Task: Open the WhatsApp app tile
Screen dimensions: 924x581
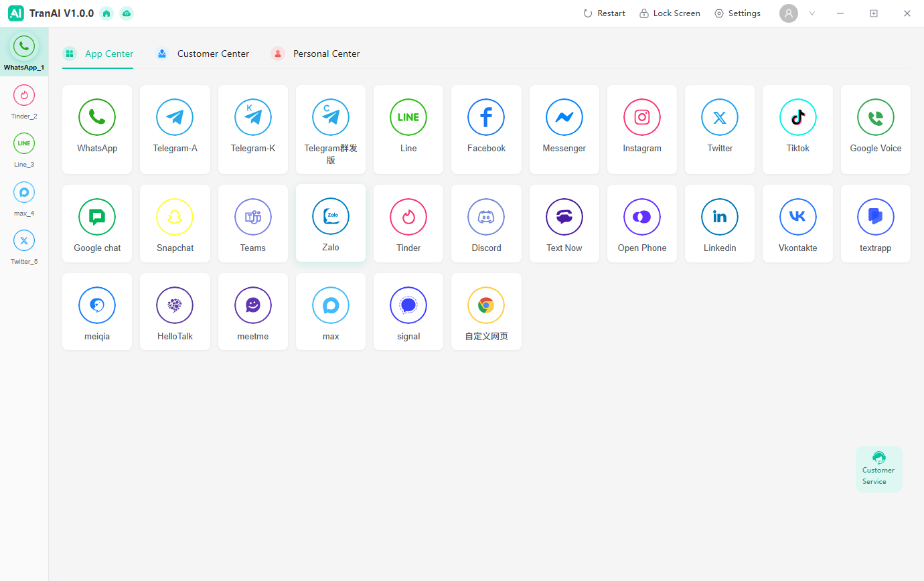Action: (x=97, y=129)
